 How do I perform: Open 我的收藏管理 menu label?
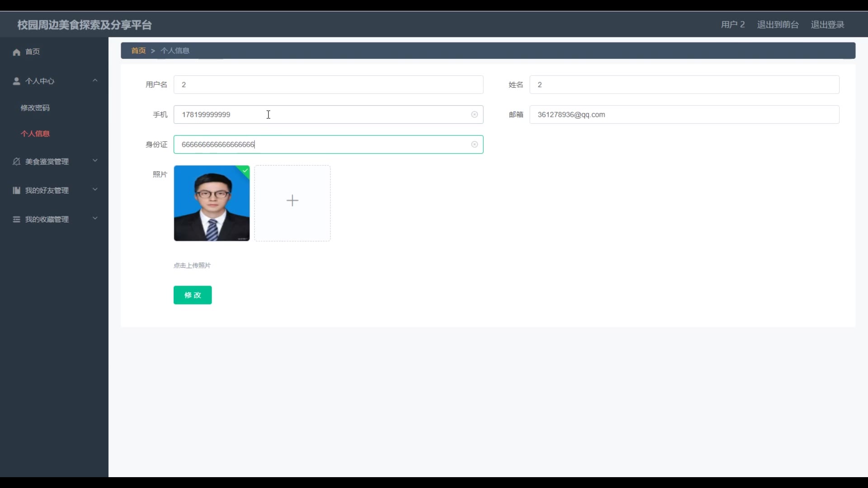47,219
